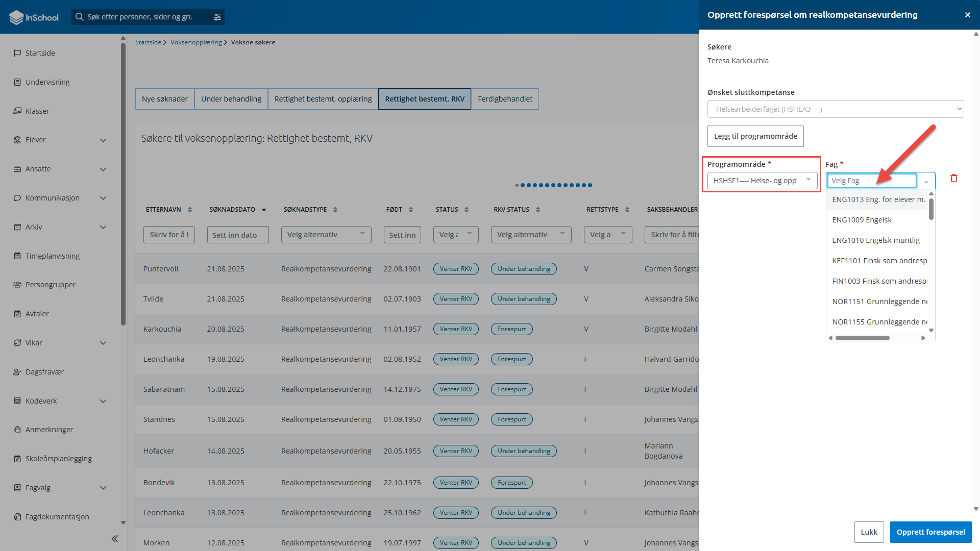Click Opprett forespørsel button
980x551 pixels.
point(930,532)
